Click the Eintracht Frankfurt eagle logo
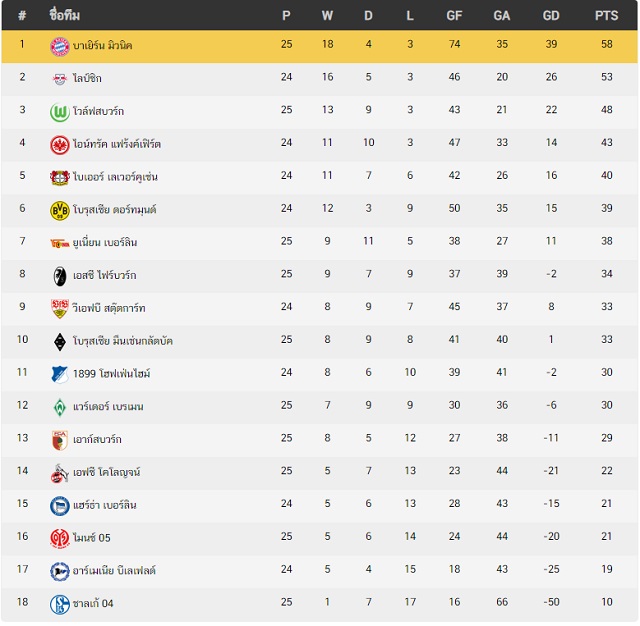Image resolution: width=640 pixels, height=626 pixels. pyautogui.click(x=60, y=145)
